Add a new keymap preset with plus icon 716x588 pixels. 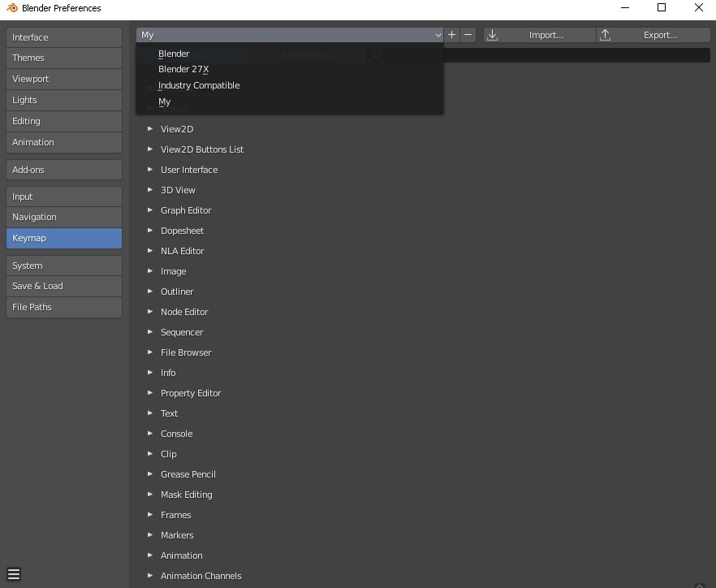coord(451,35)
